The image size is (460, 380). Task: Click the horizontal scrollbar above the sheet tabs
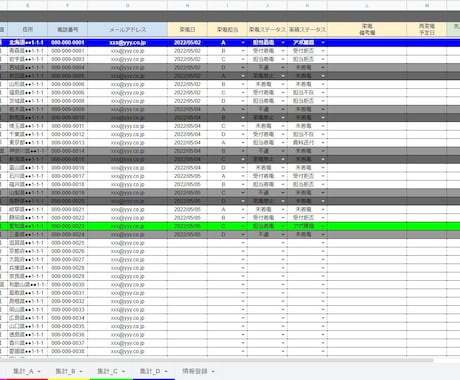click(x=217, y=360)
